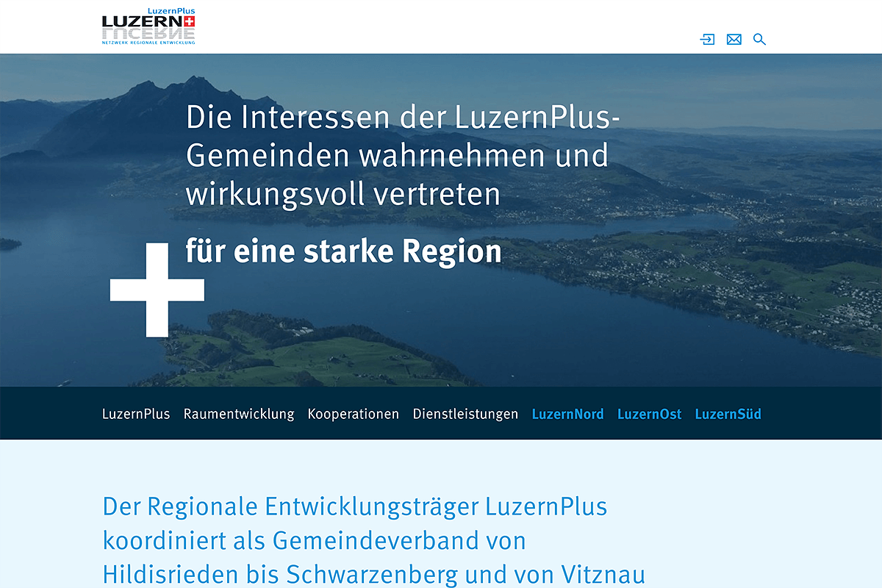Screen dimensions: 882x588
Task: Select Raumentwicklung in the navigation bar
Action: tap(239, 414)
